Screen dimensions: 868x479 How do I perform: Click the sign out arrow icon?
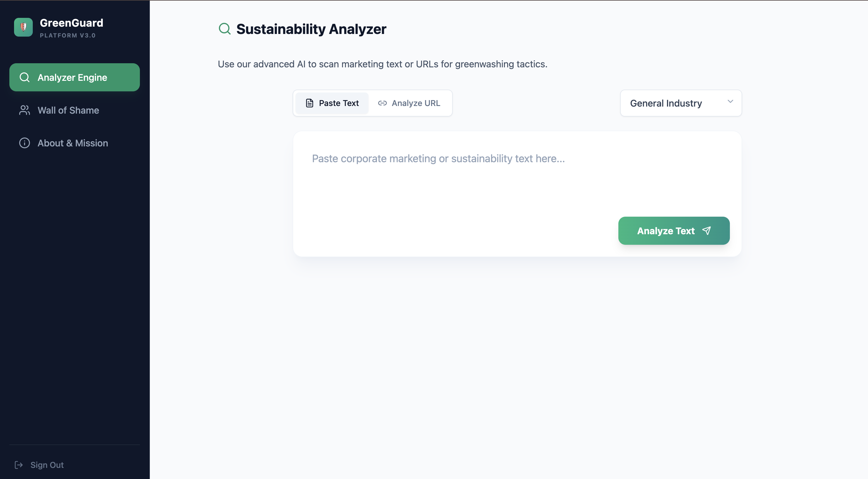19,465
